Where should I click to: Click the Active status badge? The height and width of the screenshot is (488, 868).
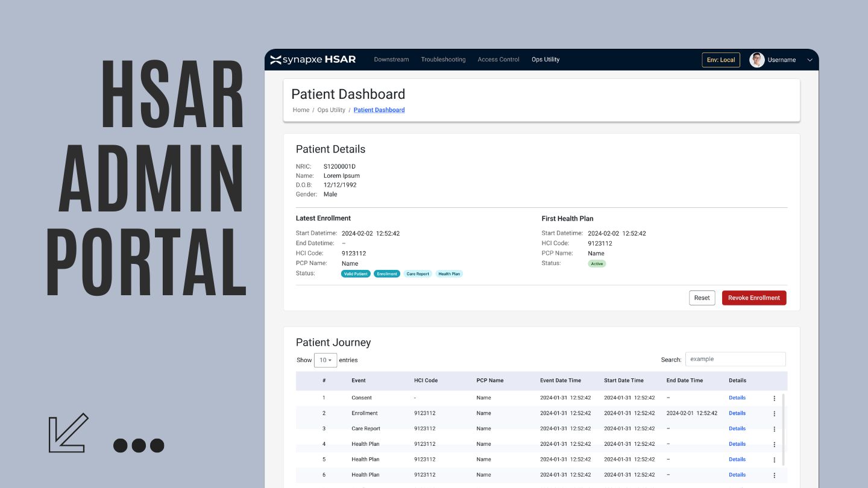click(x=597, y=263)
